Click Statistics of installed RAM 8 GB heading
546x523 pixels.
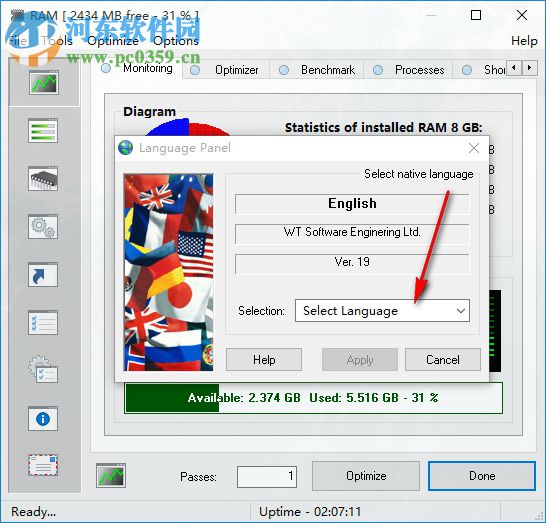(x=383, y=127)
